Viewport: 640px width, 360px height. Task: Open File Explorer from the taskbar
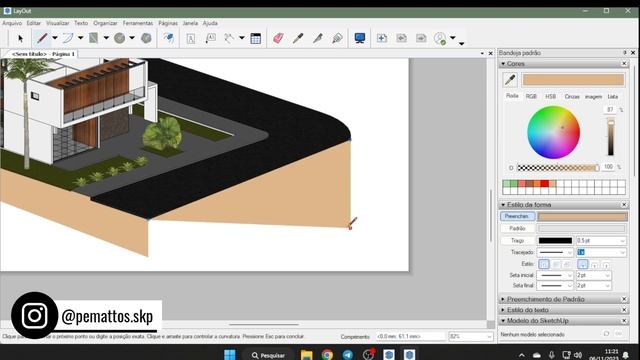click(307, 355)
